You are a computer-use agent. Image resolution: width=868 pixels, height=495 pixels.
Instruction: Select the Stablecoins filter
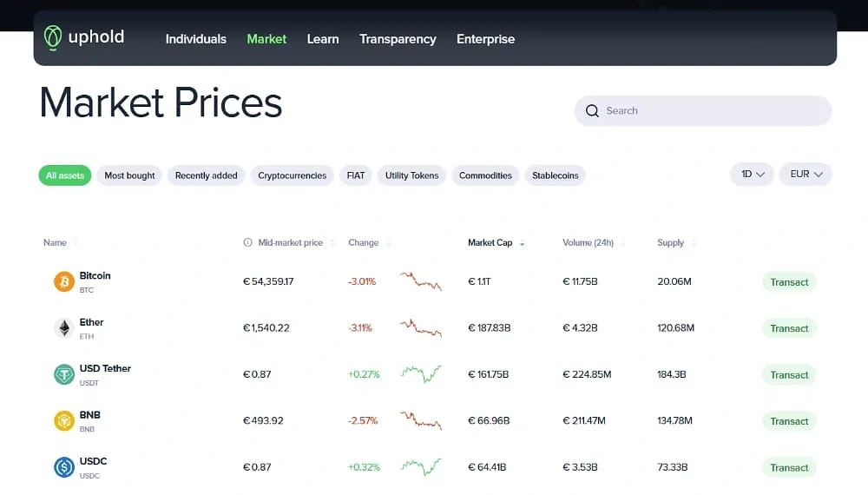coord(555,175)
